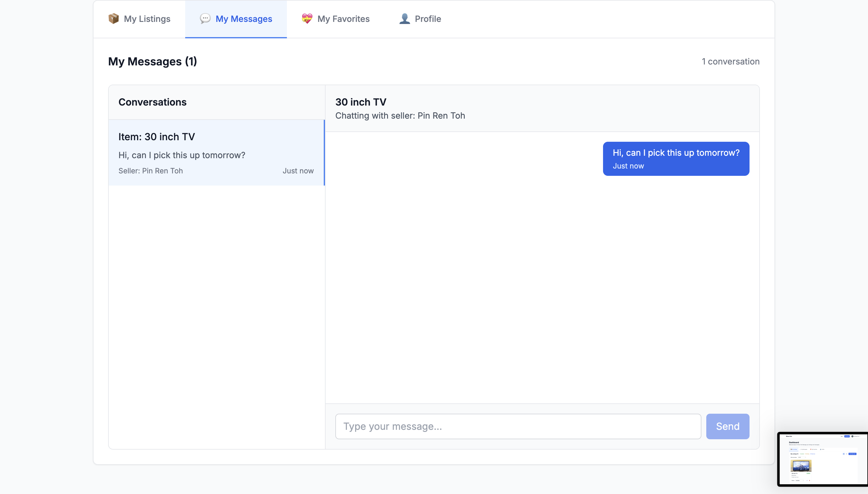The image size is (868, 494).
Task: Click the '1 conversation' count text
Action: point(730,61)
